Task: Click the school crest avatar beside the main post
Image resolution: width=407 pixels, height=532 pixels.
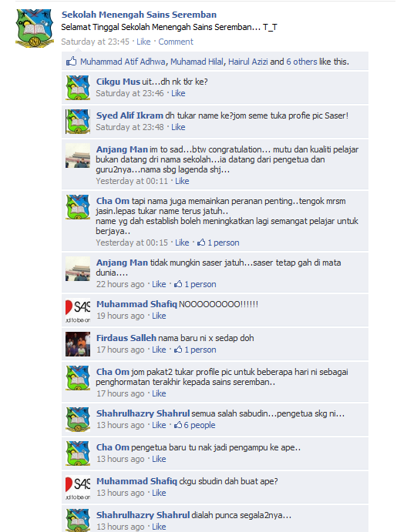Action: (35, 28)
